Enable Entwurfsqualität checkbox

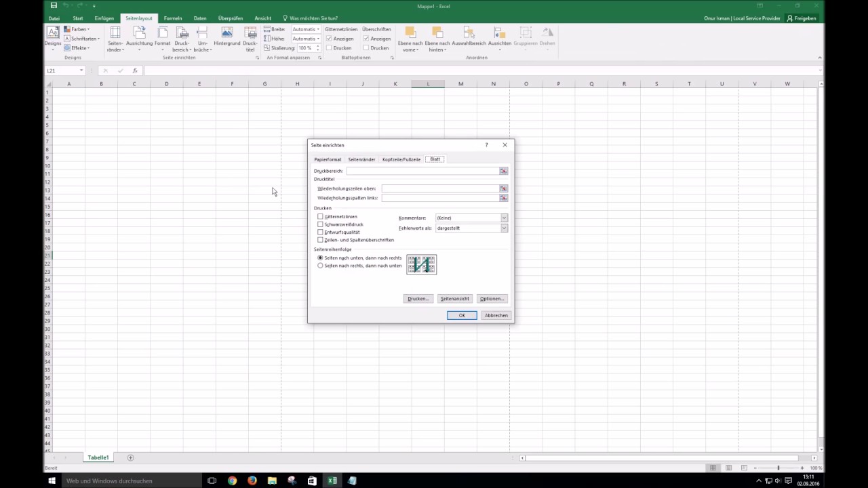coord(321,232)
